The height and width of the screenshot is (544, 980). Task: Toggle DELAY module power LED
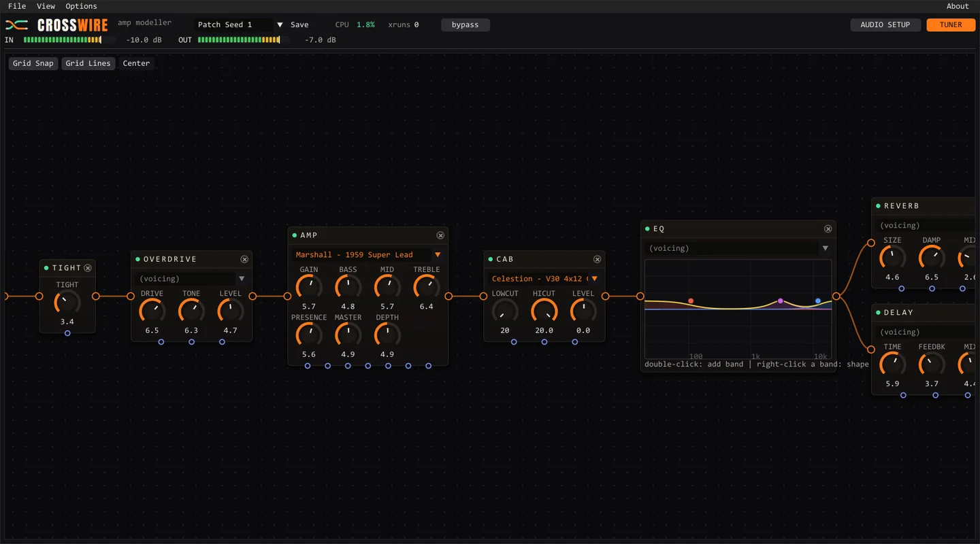[x=878, y=313]
